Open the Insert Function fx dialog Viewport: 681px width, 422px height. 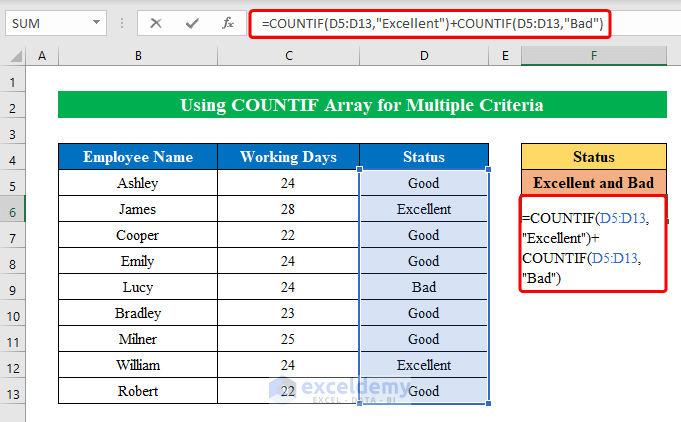click(x=228, y=23)
